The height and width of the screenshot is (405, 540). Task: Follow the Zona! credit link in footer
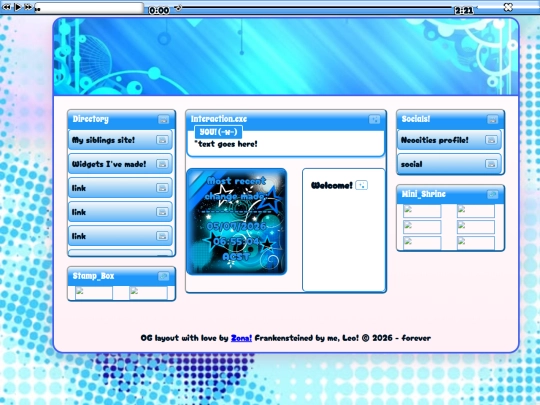[x=241, y=338]
